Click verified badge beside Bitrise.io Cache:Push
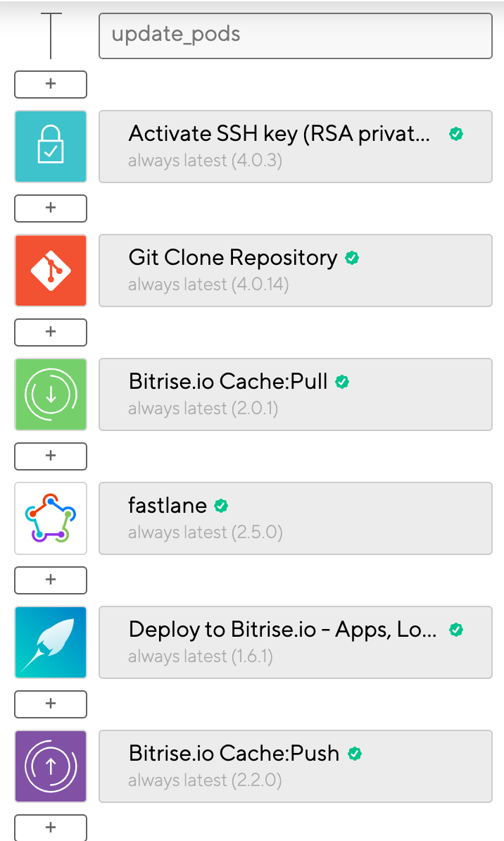 click(x=355, y=754)
